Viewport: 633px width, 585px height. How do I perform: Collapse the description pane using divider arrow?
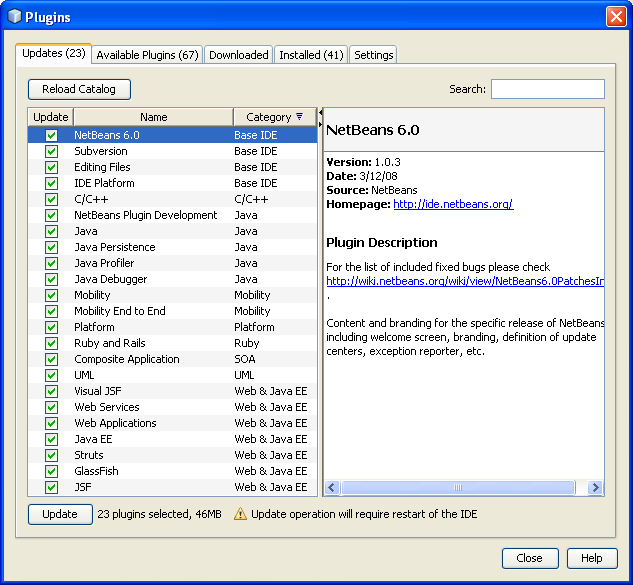[321, 124]
